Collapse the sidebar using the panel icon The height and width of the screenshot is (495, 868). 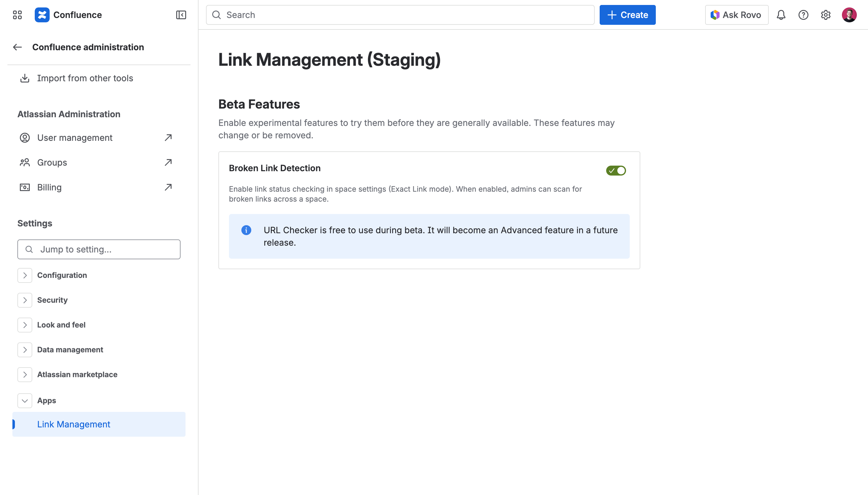point(181,15)
